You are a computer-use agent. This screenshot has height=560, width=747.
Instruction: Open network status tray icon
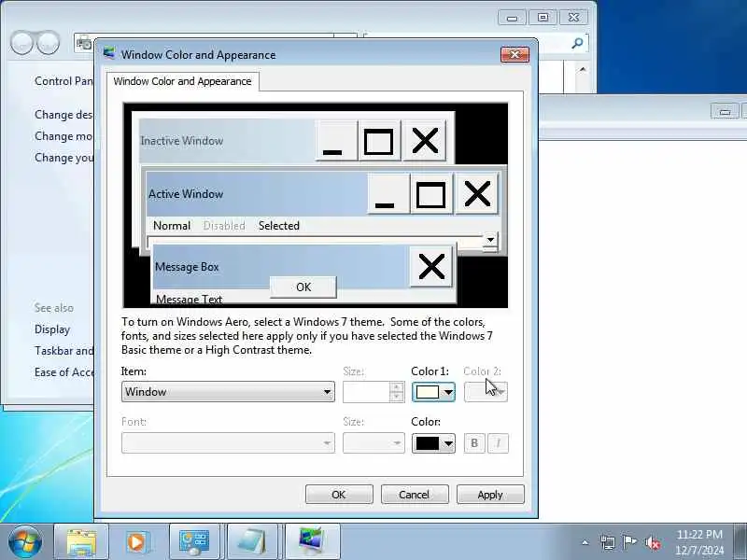[608, 542]
